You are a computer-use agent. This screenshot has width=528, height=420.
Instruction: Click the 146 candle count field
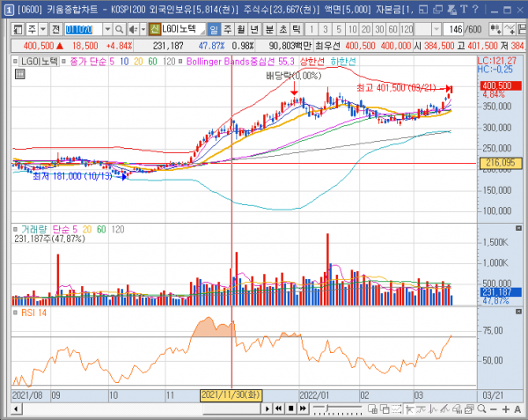453,30
